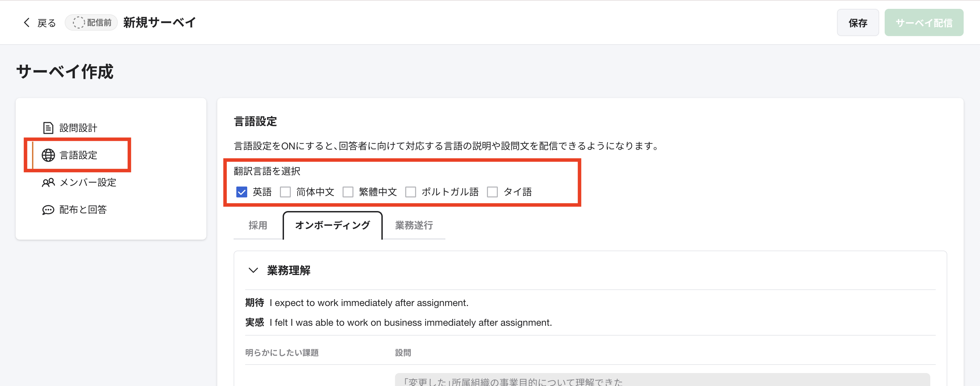Enable ポルトガル語 translation
The width and height of the screenshot is (980, 386).
pos(410,192)
